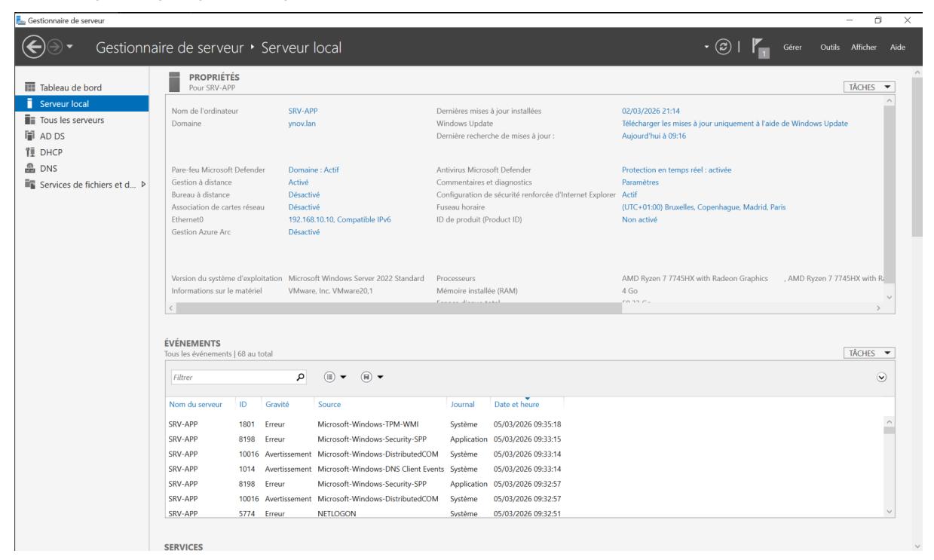Open TÂCHES dropdown in Événements panel
Viewport: 934px width, 560px height.
coord(868,352)
